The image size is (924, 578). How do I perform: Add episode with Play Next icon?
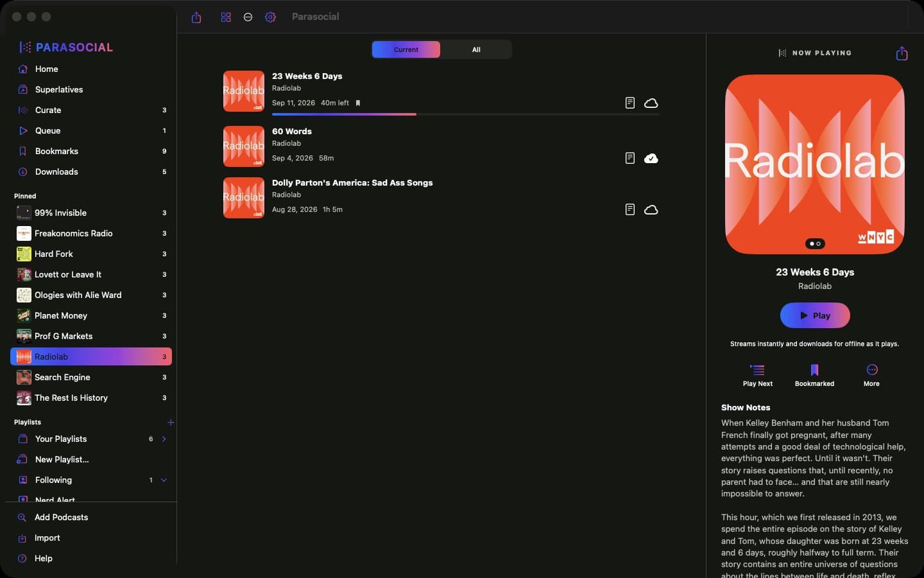758,375
